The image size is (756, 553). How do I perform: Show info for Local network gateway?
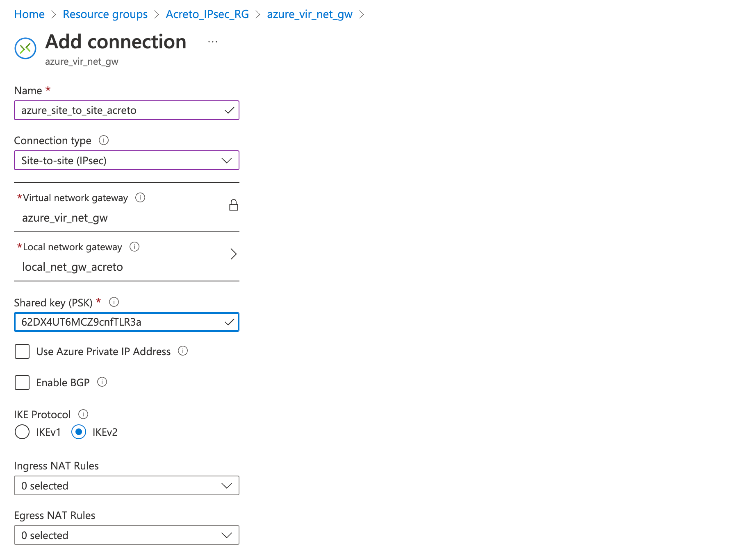[x=134, y=247]
